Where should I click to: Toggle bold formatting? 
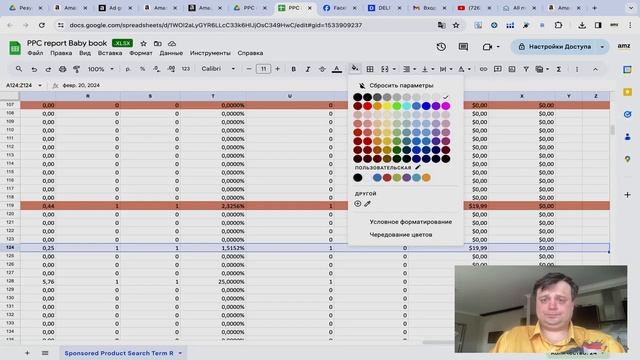tap(293, 69)
